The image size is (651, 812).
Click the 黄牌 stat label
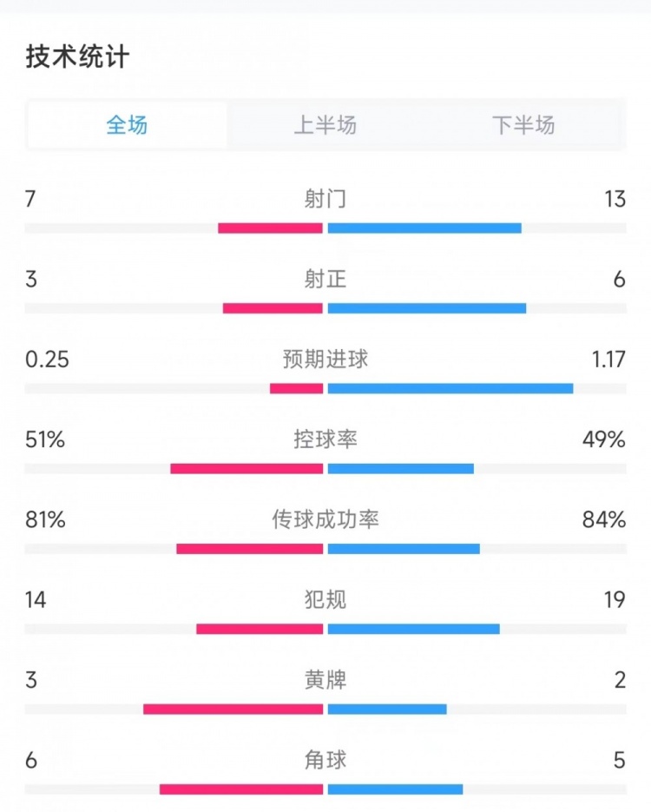click(x=325, y=679)
